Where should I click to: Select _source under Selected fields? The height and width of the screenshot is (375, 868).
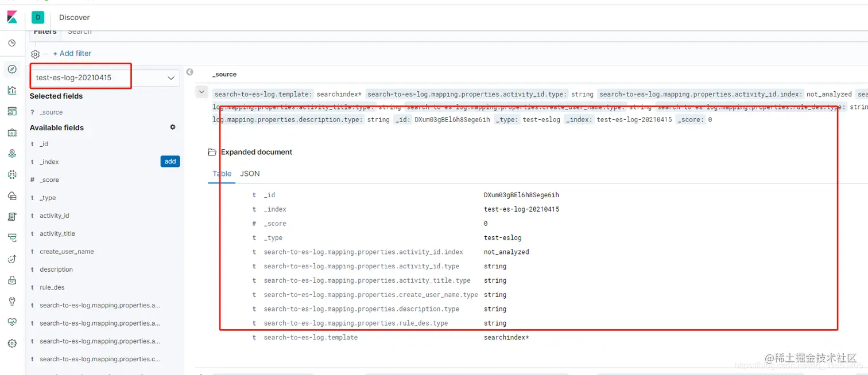[51, 112]
